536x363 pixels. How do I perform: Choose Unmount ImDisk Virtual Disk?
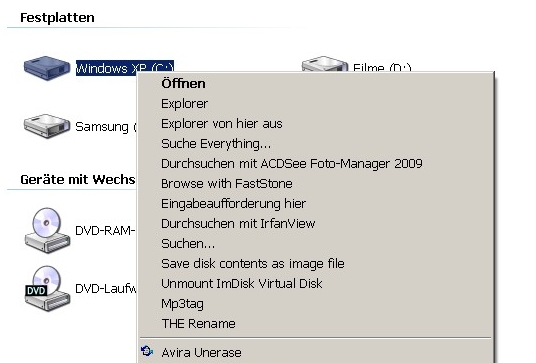coord(317,284)
